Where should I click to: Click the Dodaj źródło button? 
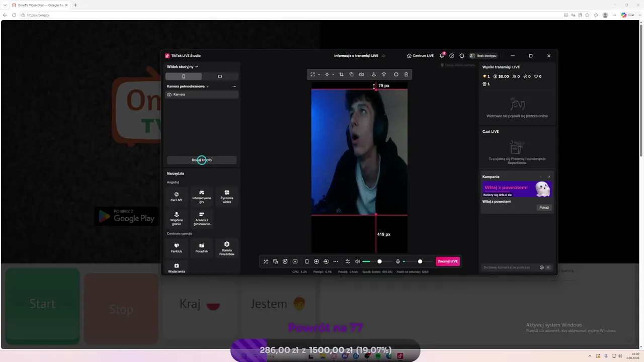202,160
